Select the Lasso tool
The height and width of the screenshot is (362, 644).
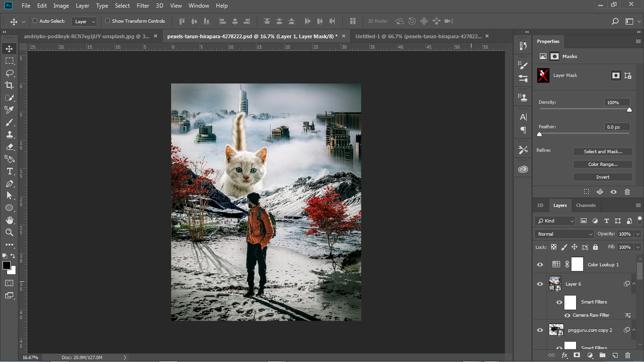point(9,73)
